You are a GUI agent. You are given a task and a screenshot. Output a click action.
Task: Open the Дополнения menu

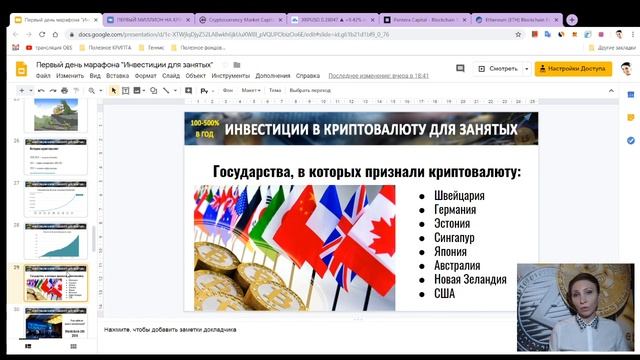pos(273,76)
